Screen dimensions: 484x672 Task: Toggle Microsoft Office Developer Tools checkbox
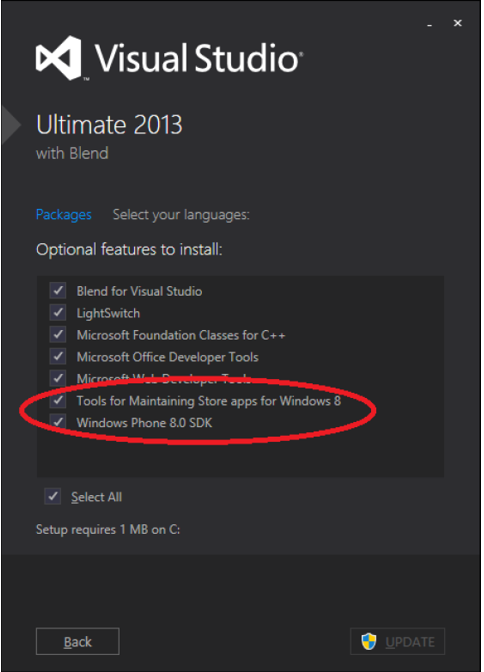[57, 357]
